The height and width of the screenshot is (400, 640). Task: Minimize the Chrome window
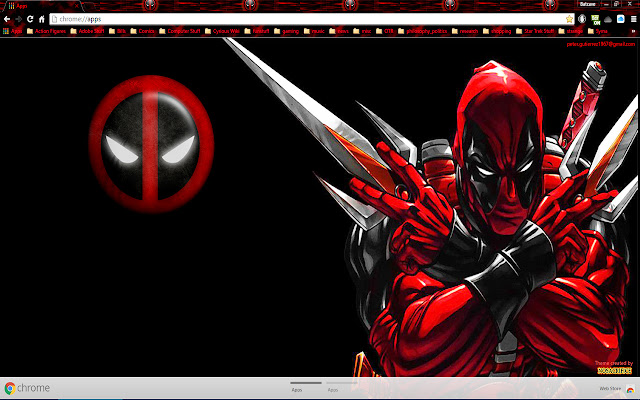click(606, 4)
